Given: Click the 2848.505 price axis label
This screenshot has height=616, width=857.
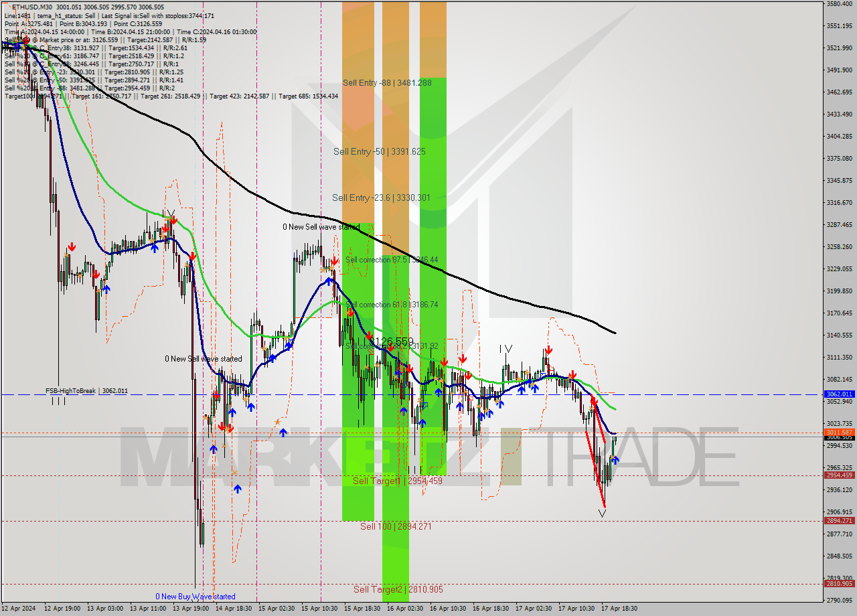Looking at the screenshot, I should tap(839, 556).
